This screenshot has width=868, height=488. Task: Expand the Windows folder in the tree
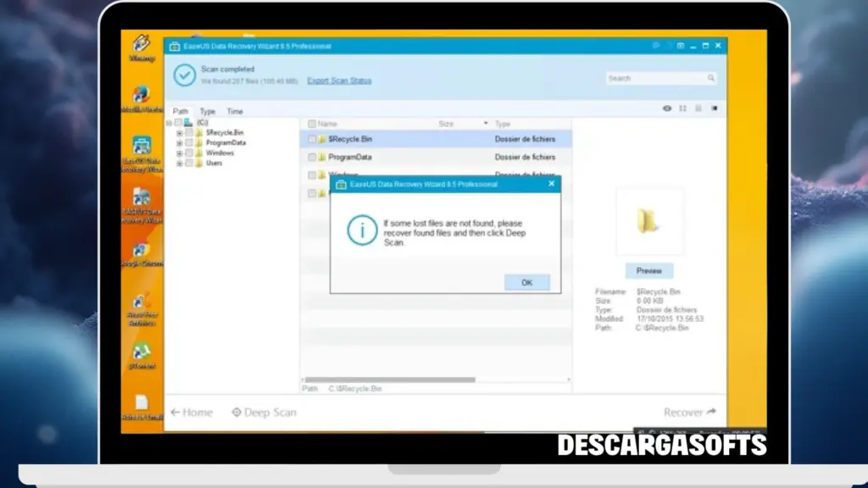coord(179,152)
